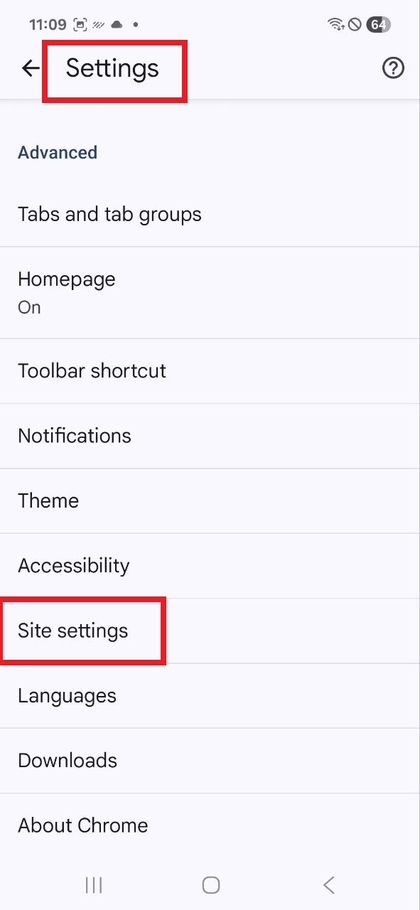420x910 pixels.
Task: Open the help question mark icon
Action: point(393,68)
